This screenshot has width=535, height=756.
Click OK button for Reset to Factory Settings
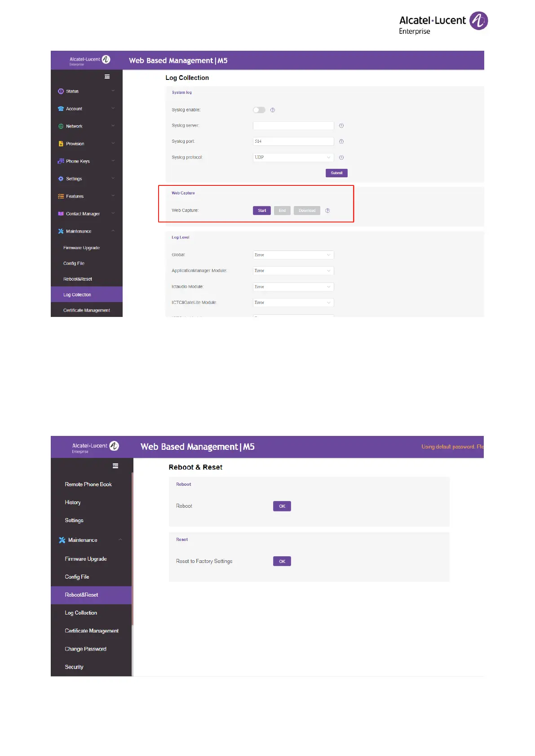282,561
